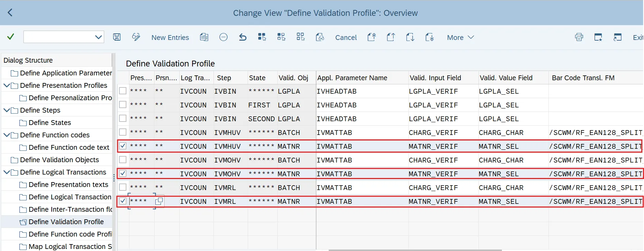Click the back arrow in title bar

point(10,13)
